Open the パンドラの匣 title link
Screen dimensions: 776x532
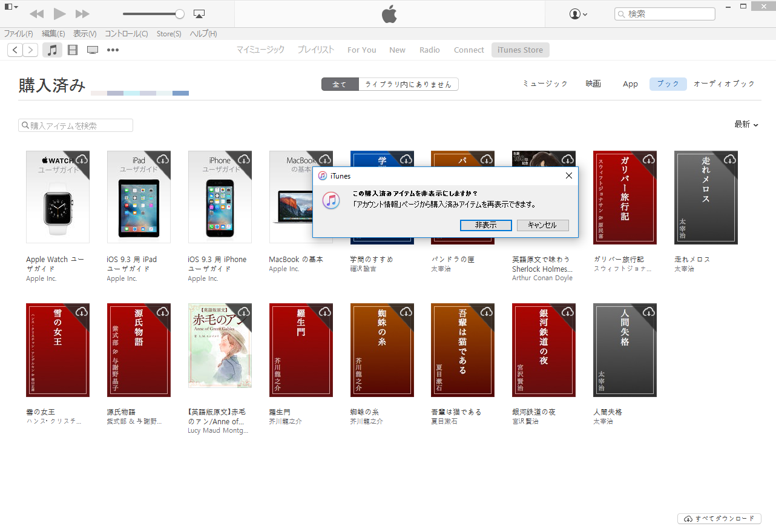[x=453, y=259]
